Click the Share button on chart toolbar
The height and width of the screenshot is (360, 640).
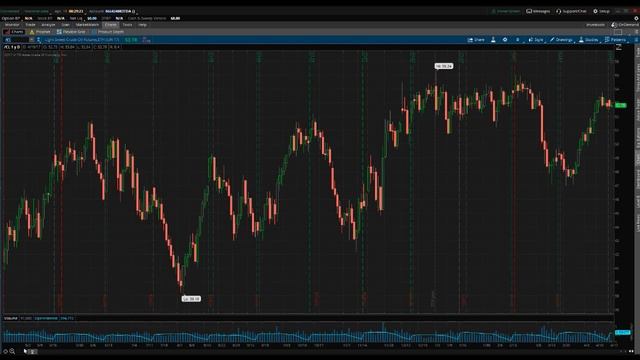coord(476,40)
